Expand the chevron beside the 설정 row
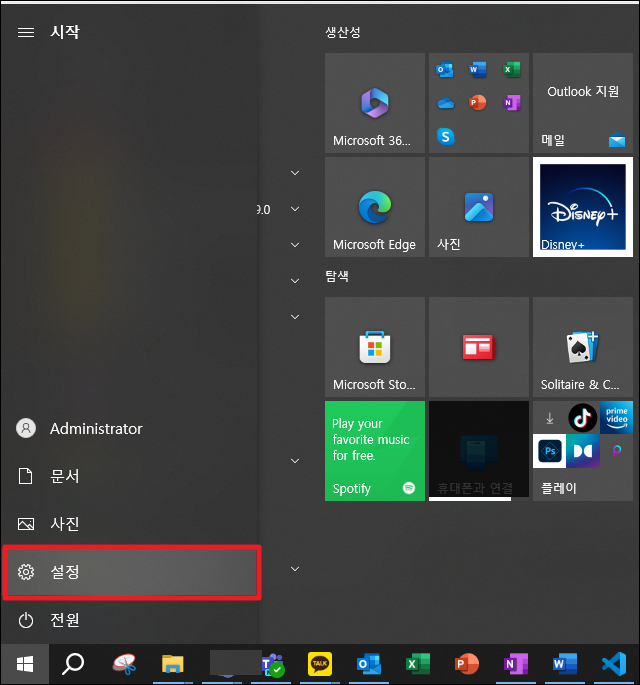640x685 pixels. (x=295, y=569)
